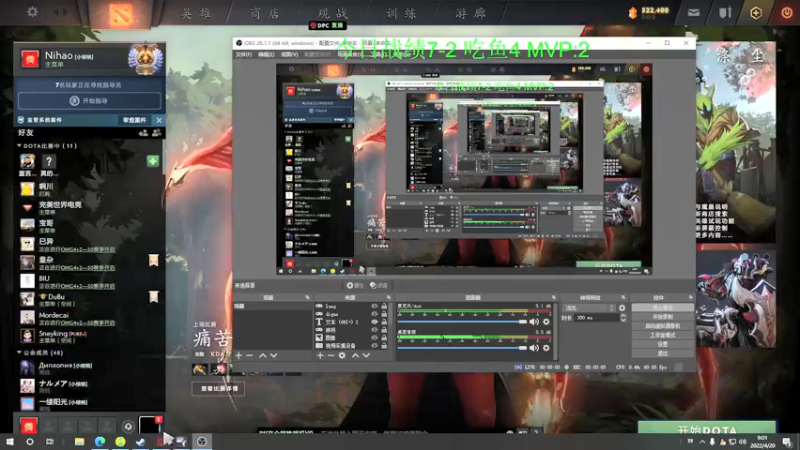800x450 pixels.
Task: Collapse the DOTA比赛中 (11) friends group
Action: point(19,145)
